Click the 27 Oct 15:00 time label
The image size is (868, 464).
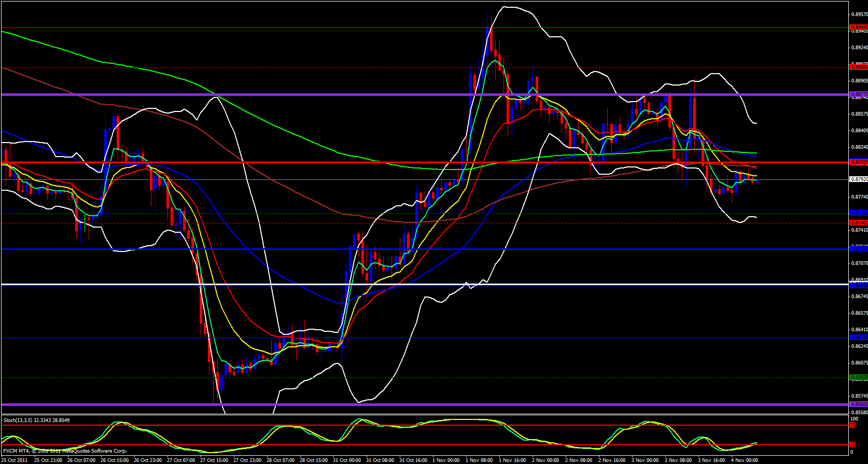[x=214, y=460]
